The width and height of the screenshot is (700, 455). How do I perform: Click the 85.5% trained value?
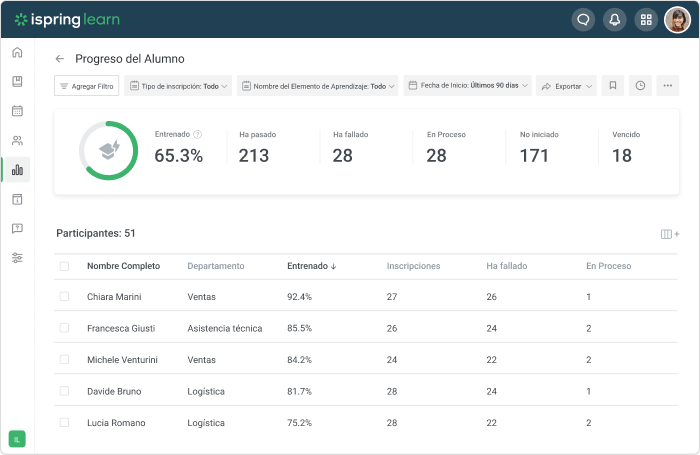click(x=300, y=329)
